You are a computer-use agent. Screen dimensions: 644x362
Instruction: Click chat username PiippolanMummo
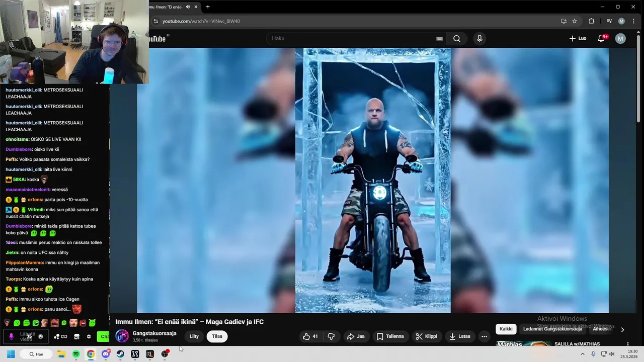(x=25, y=262)
